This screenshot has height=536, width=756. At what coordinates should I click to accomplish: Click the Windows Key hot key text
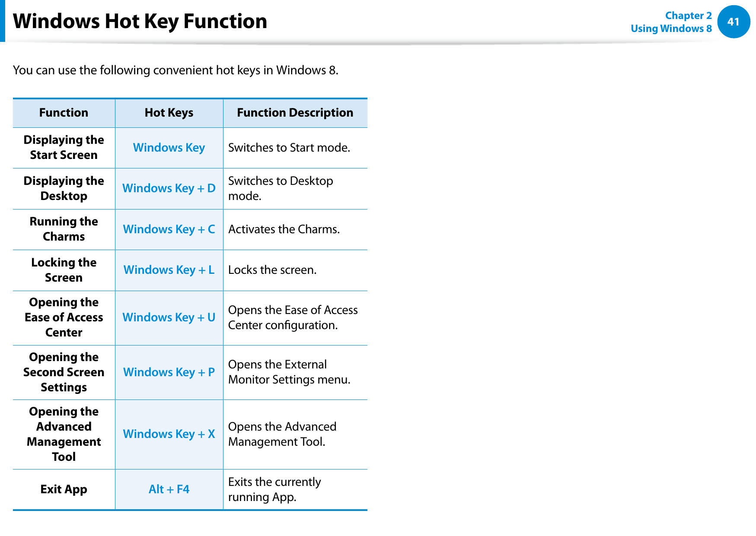(169, 148)
